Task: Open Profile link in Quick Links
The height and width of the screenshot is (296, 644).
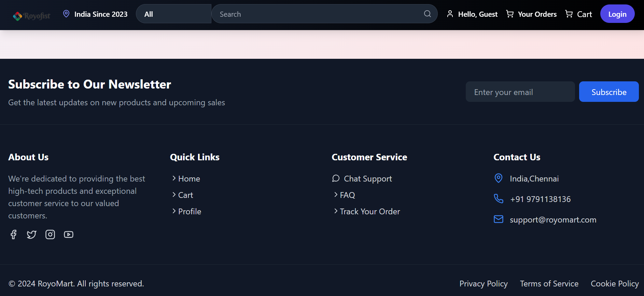Action: point(190,212)
